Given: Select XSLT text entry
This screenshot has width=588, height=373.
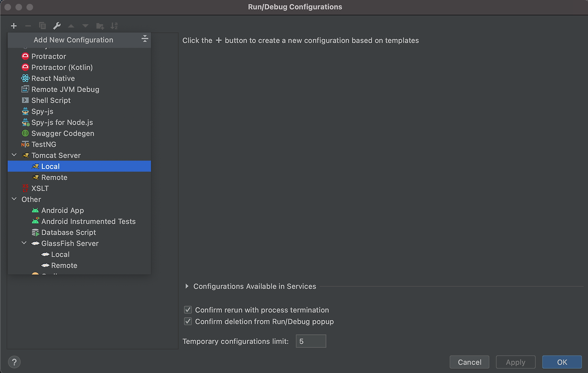Looking at the screenshot, I should click(40, 189).
